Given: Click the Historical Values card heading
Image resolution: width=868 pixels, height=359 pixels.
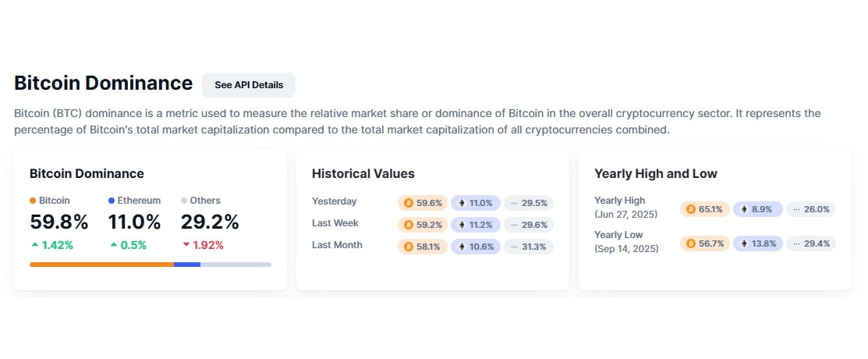Looking at the screenshot, I should [x=363, y=173].
